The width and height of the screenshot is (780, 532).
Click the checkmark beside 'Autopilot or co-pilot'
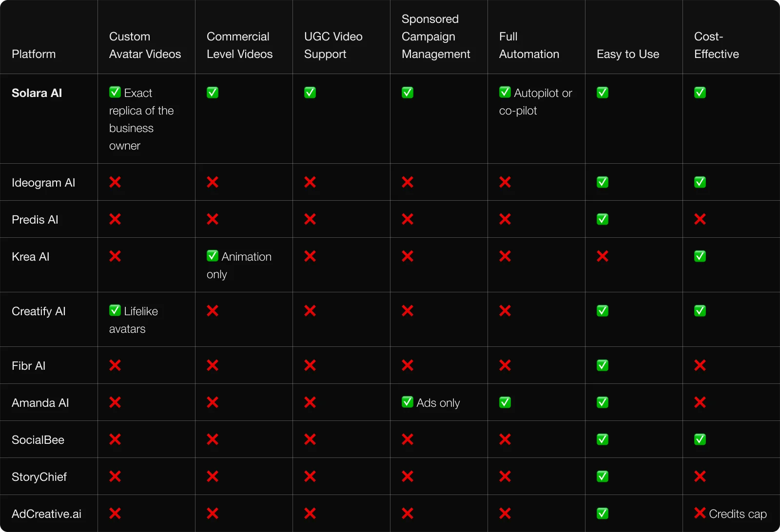click(x=505, y=92)
